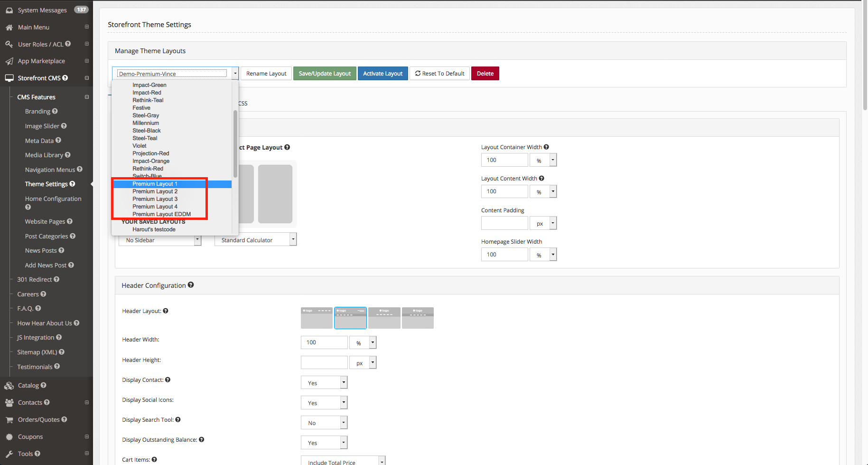This screenshot has width=868, height=465.
Task: Open the Display Search Tool dropdown
Action: pos(324,422)
